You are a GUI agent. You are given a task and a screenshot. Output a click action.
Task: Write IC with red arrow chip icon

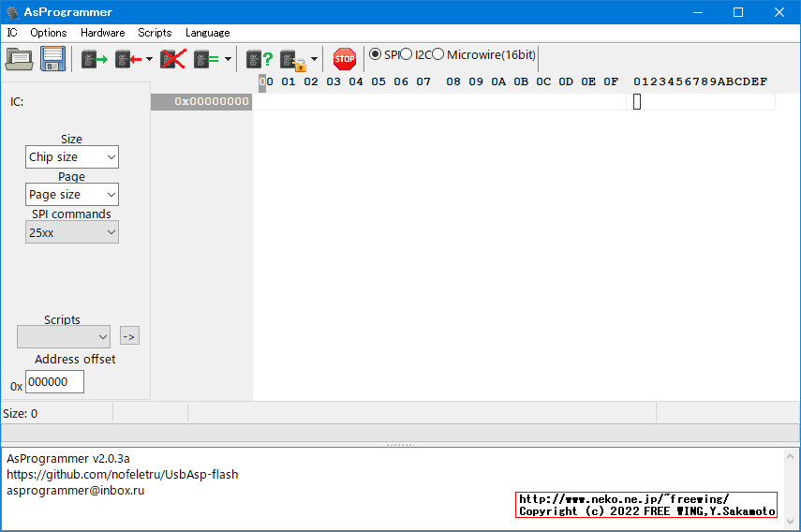pyautogui.click(x=128, y=59)
